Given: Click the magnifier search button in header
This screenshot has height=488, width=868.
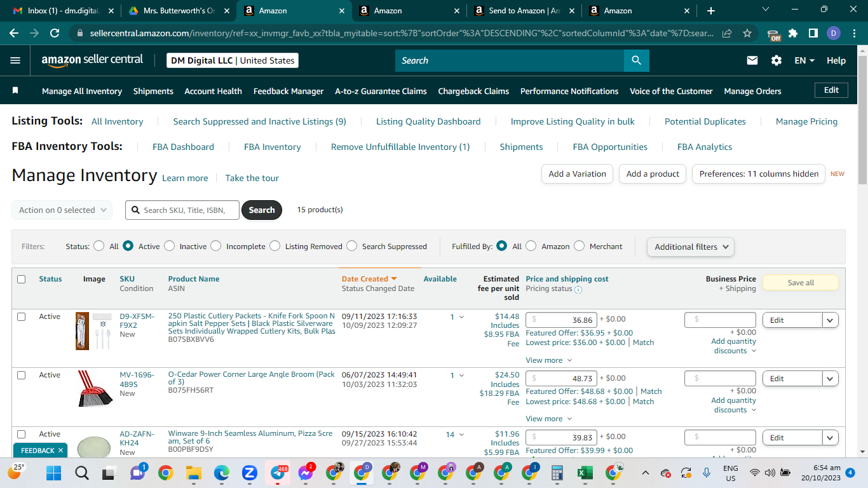Looking at the screenshot, I should click(636, 60).
